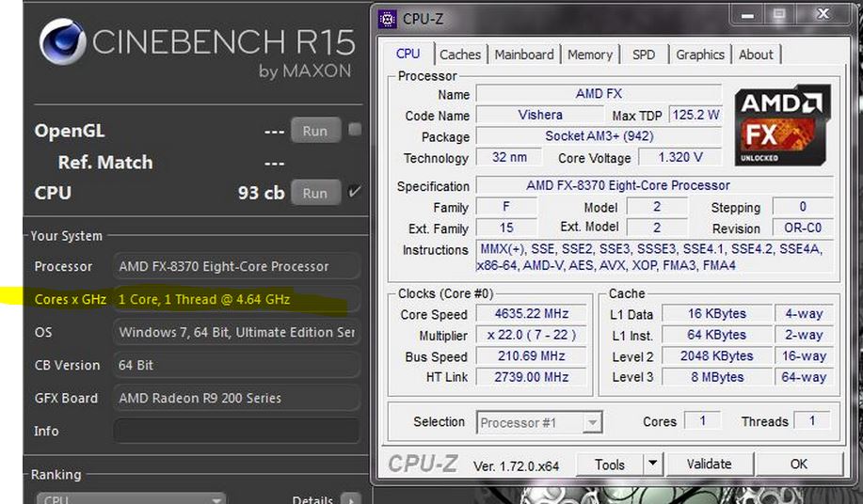Screen dimensions: 863x504
Task: Click the Details arrow button in Ranking
Action: [351, 499]
